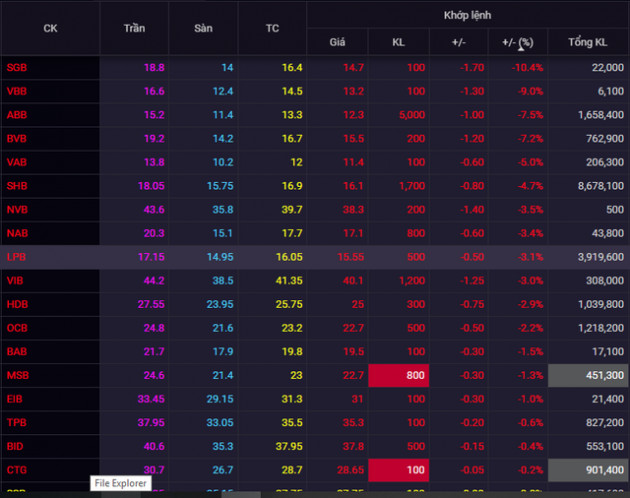Click the sort arrow under +/- (%)
Image resolution: width=630 pixels, height=498 pixels.
coord(521,49)
